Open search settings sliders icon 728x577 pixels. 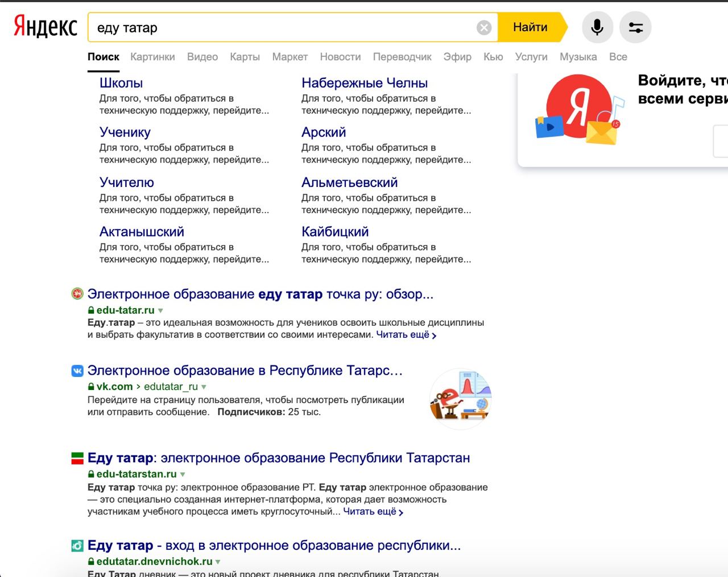pos(635,27)
